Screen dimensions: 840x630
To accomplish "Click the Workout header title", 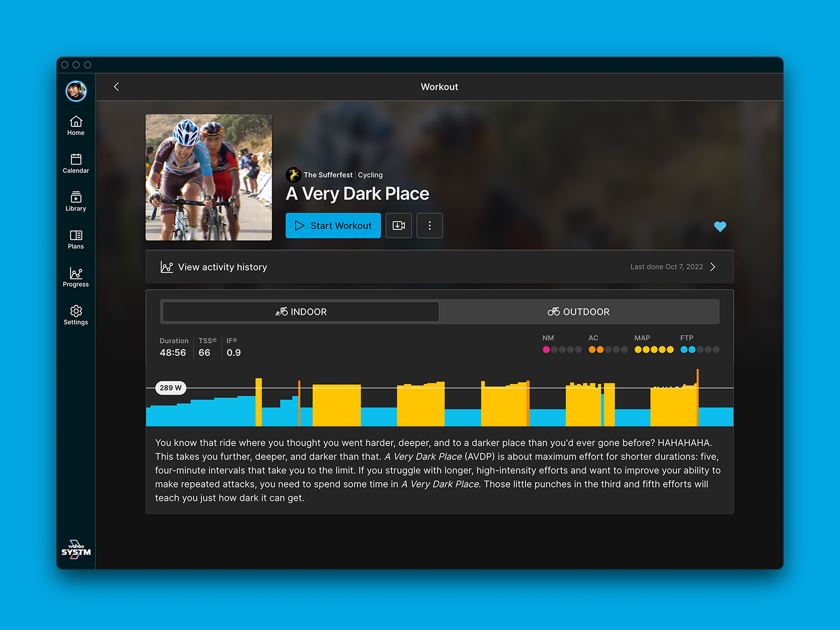I will point(439,87).
